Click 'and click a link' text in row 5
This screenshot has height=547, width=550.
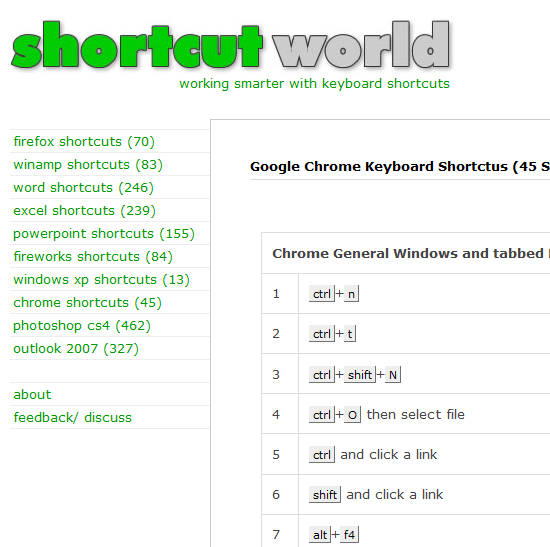coord(389,455)
